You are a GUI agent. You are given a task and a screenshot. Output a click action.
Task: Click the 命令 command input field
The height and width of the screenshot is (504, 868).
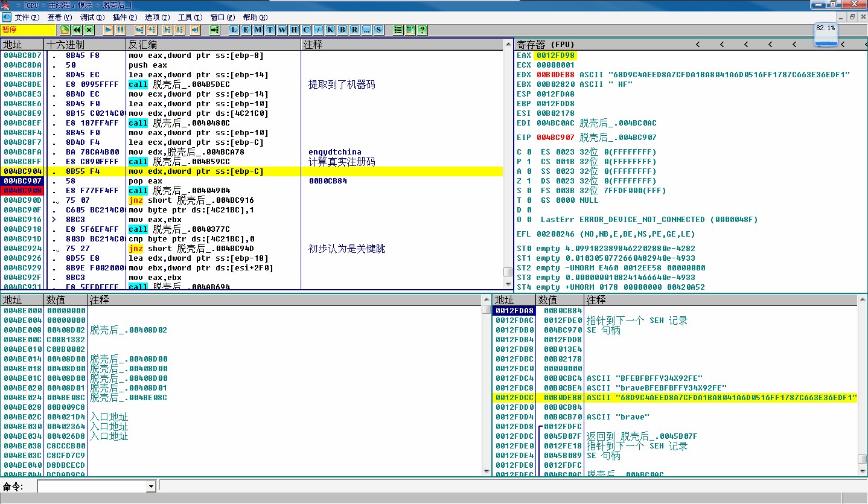tap(92, 486)
